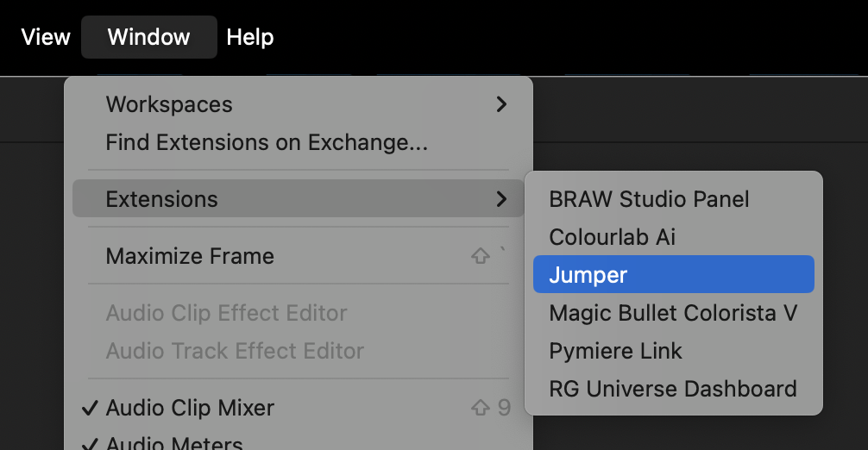Click the checkmark beside Audio Clip Mixer
868x450 pixels.
tap(91, 408)
